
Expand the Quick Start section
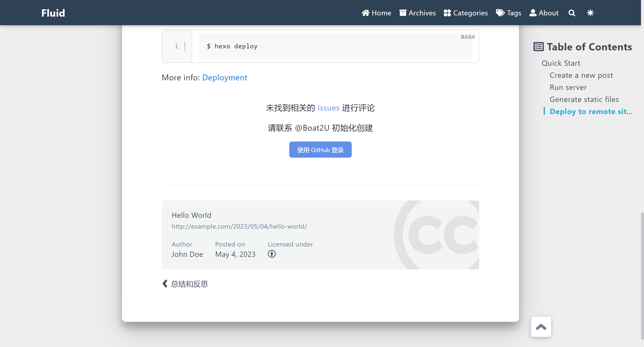click(x=560, y=63)
